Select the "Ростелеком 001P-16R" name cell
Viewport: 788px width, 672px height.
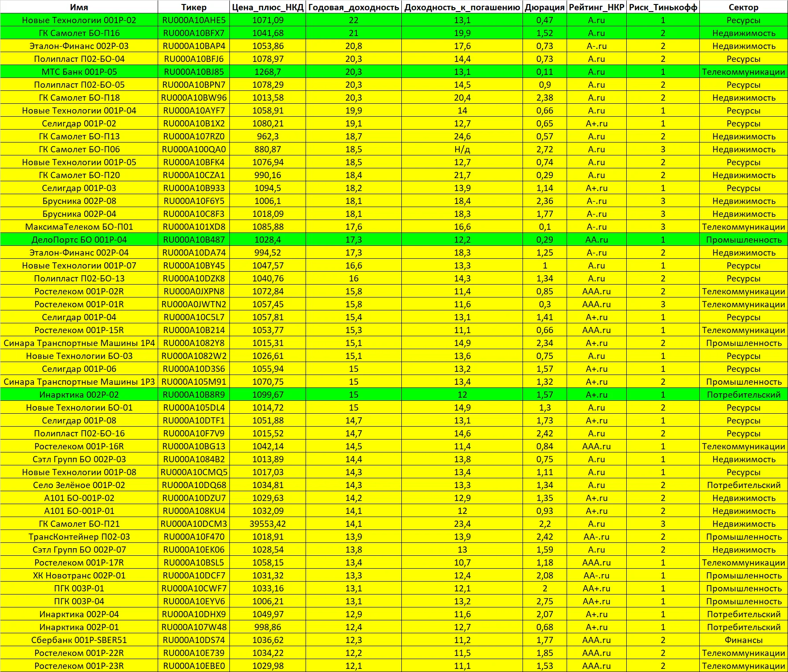(x=79, y=446)
